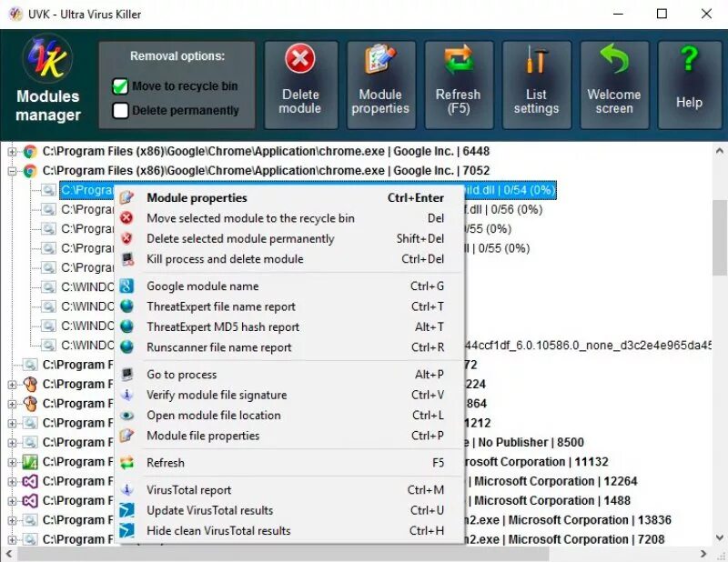This screenshot has height=562, width=728.
Task: Open Help question mark icon
Action: (689, 58)
